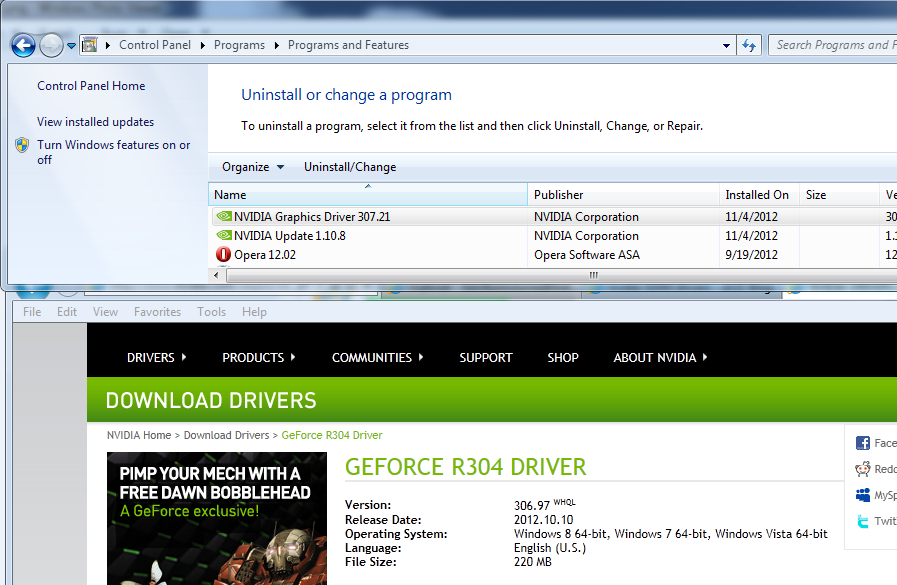This screenshot has height=585, width=897.
Task: Open View menu in browser window
Action: tap(105, 312)
